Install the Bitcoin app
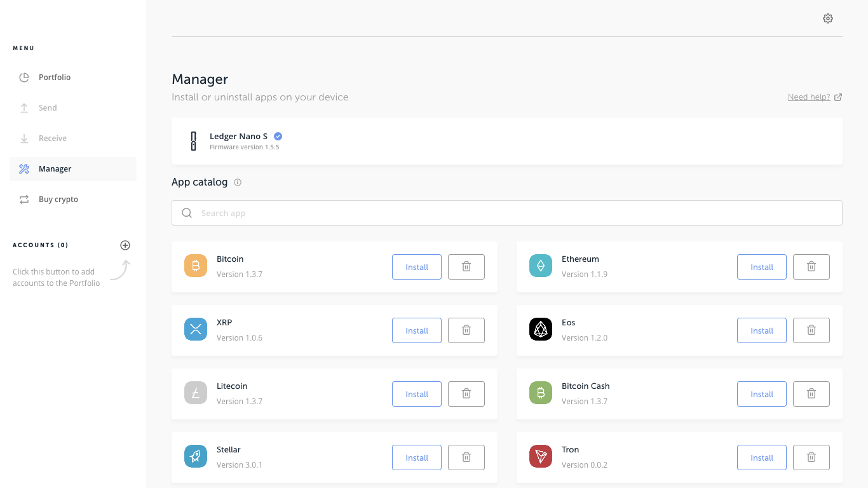This screenshot has height=488, width=868. coord(417,267)
